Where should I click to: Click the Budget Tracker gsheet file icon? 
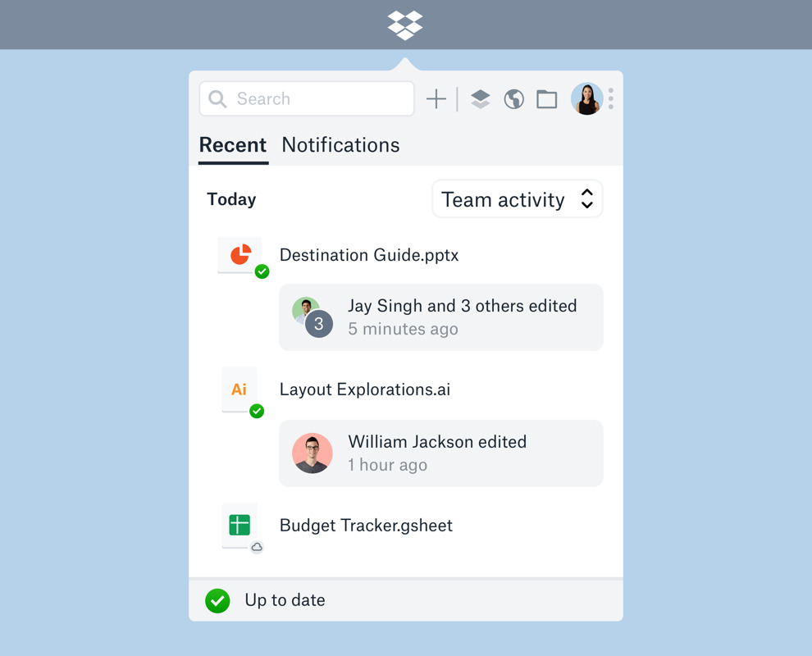point(239,526)
